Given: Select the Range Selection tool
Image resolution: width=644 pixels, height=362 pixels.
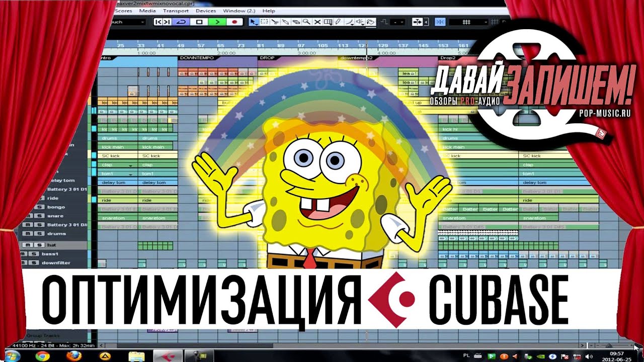Looking at the screenshot, I should (264, 22).
